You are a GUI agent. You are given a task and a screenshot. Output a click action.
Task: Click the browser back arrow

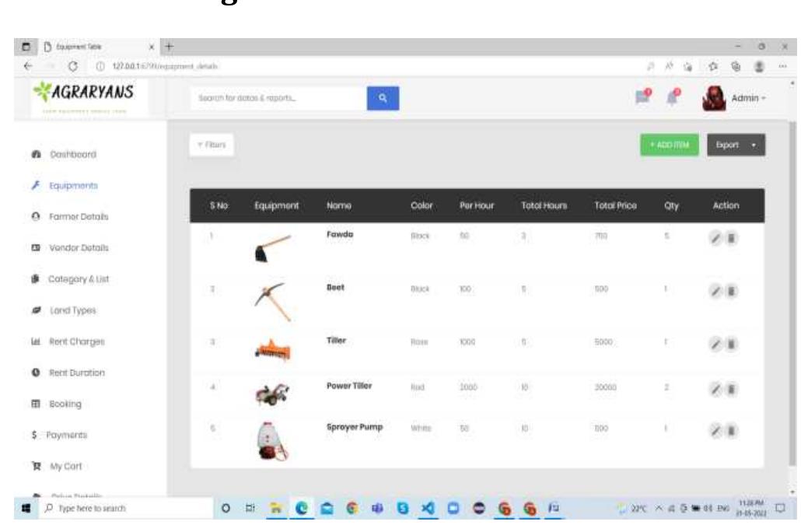[28, 66]
